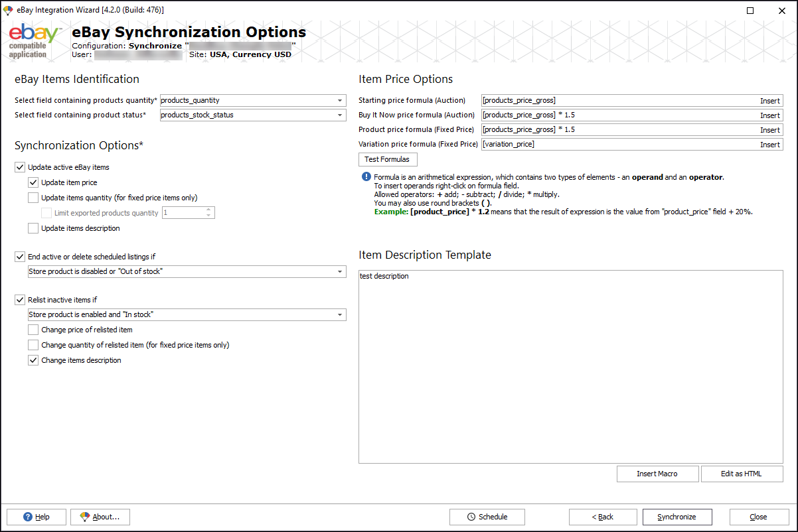The height and width of the screenshot is (532, 798).
Task: Start sync with Synchronize button
Action: pos(677,517)
